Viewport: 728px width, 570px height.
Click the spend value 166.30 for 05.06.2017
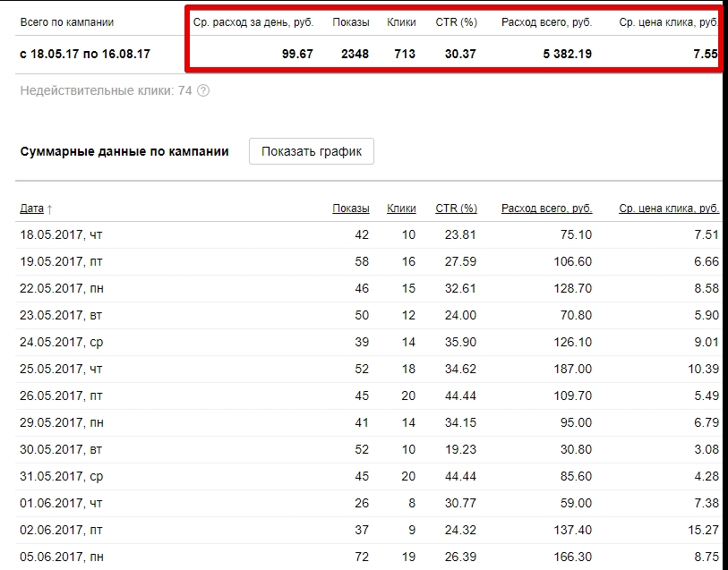pos(573,557)
